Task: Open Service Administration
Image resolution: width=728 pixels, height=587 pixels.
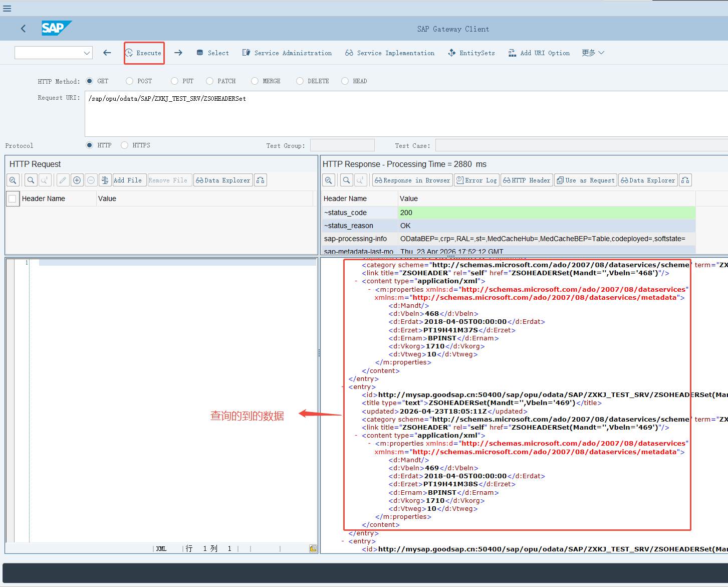Action: [x=287, y=53]
